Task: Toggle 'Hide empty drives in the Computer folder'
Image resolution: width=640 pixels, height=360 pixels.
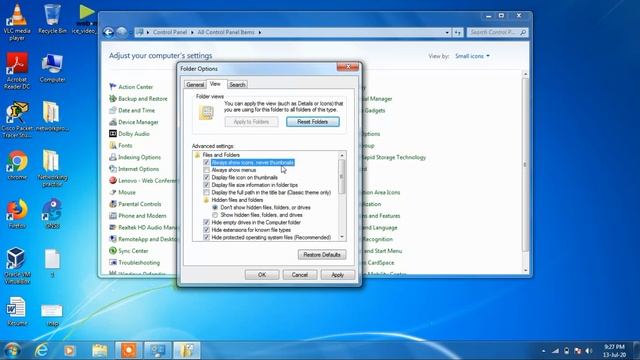Action: 207,222
